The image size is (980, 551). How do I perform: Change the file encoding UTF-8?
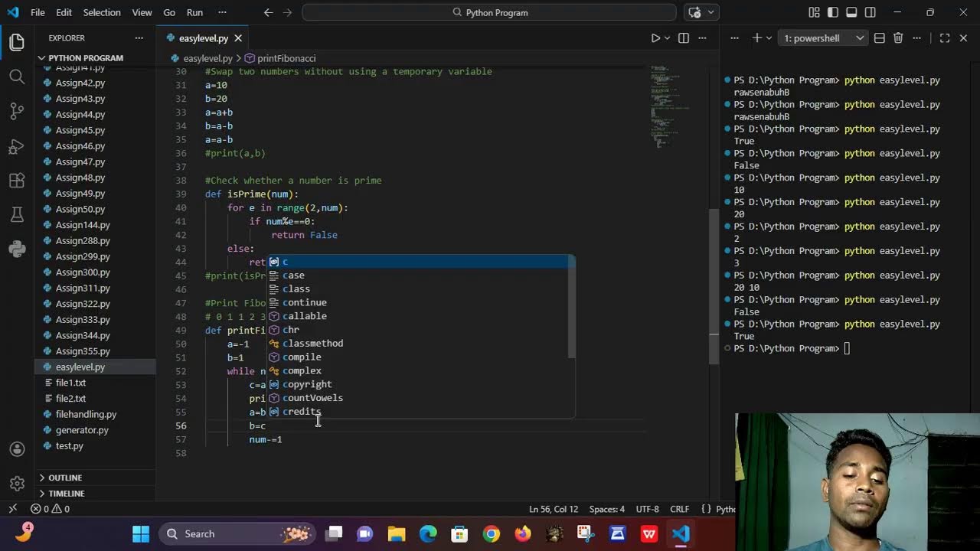(x=647, y=509)
